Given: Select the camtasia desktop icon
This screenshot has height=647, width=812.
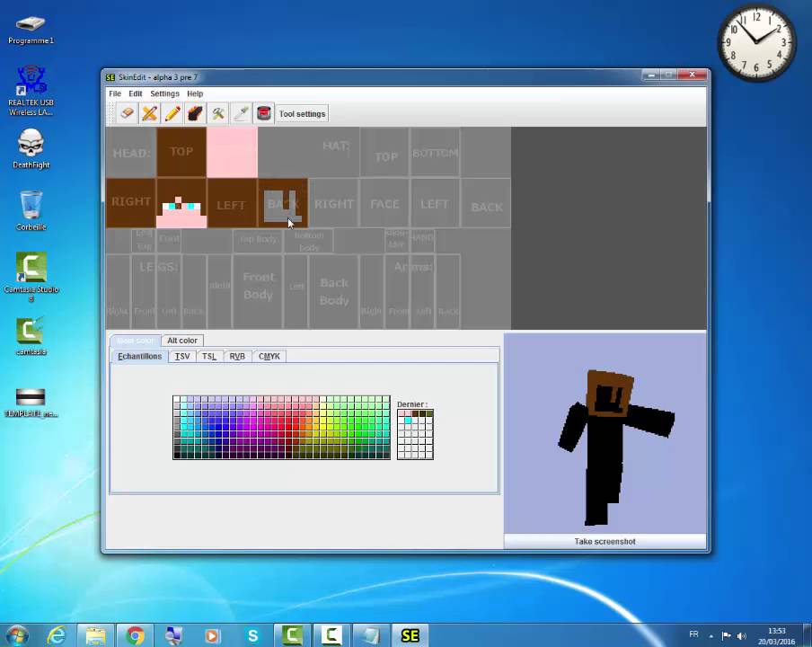Looking at the screenshot, I should [31, 336].
